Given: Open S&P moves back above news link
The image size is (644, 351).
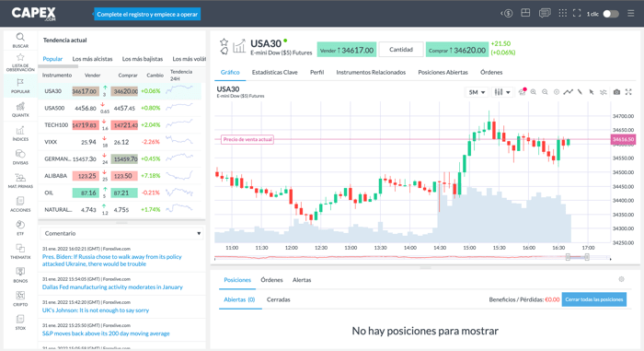Looking at the screenshot, I should (106, 333).
